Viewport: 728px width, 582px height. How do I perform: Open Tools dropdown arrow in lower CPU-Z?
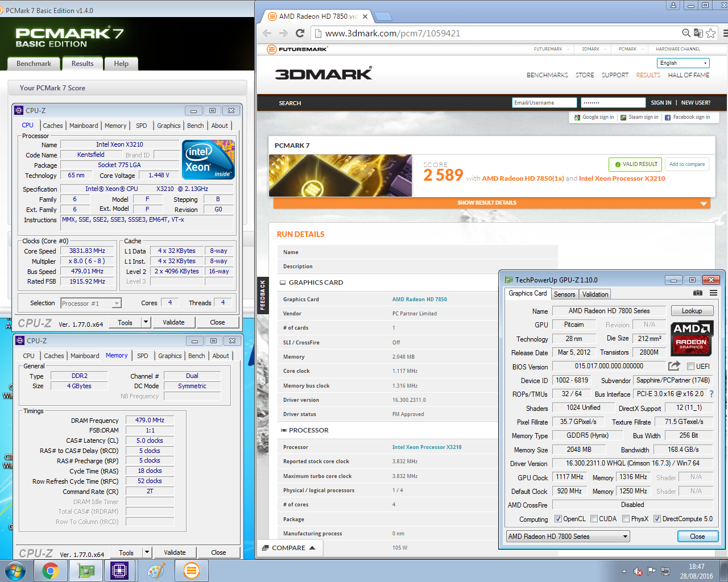(x=147, y=552)
